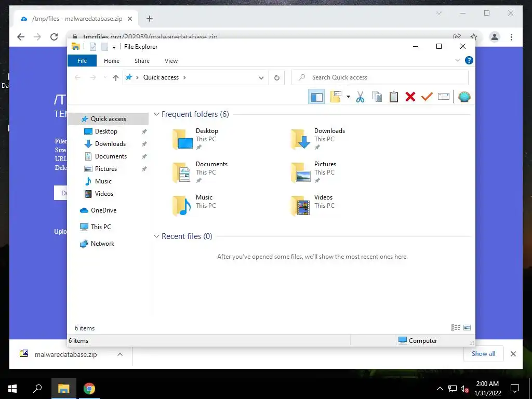Switch to Details view icon in status bar
This screenshot has height=399, width=532.
(456, 328)
